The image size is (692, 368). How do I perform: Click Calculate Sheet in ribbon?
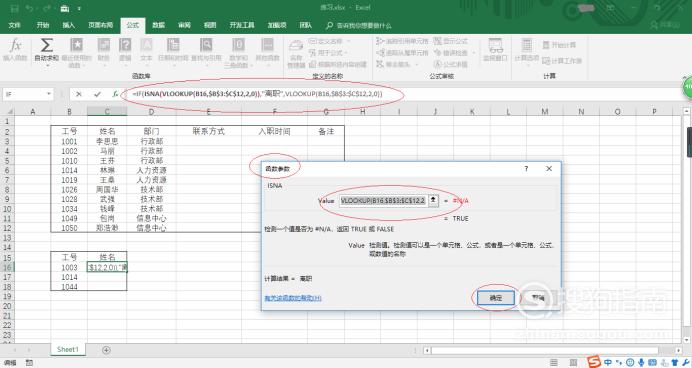tap(562, 60)
